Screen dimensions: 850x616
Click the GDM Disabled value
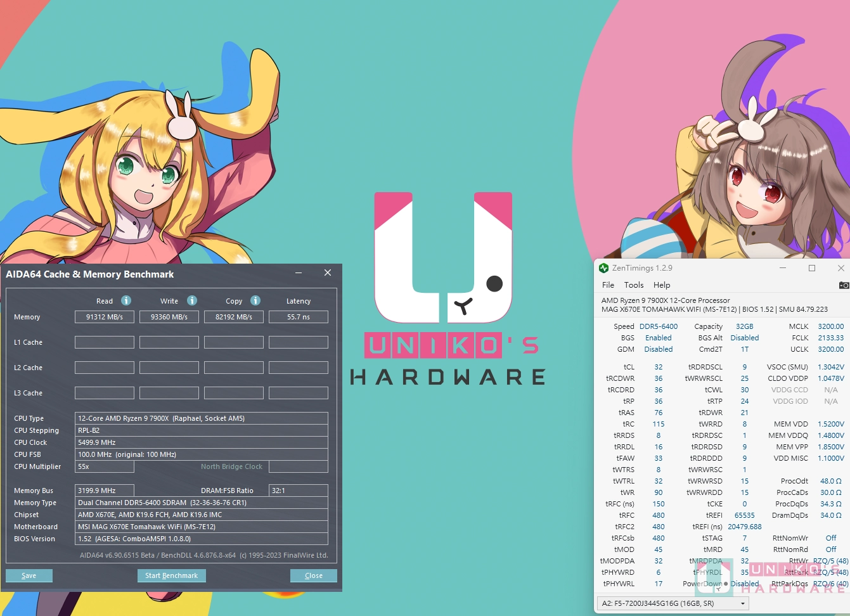[x=659, y=349]
